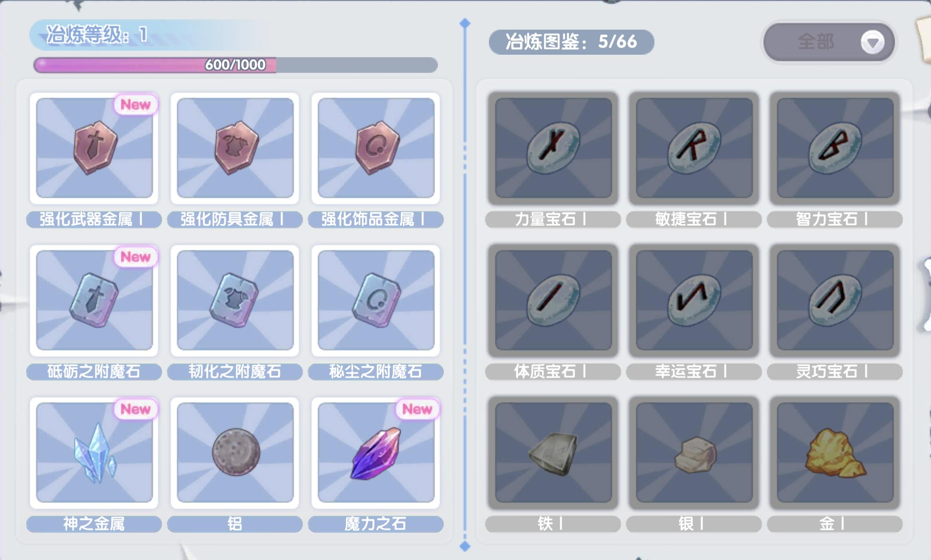The width and height of the screenshot is (931, 560).
Task: Click the 600/1000 smelting progress bar
Action: (235, 65)
